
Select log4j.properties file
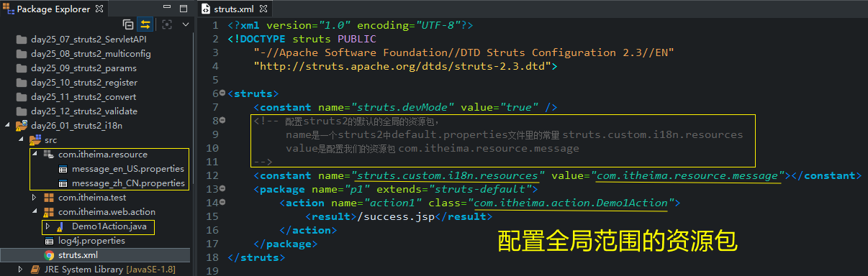click(x=91, y=241)
